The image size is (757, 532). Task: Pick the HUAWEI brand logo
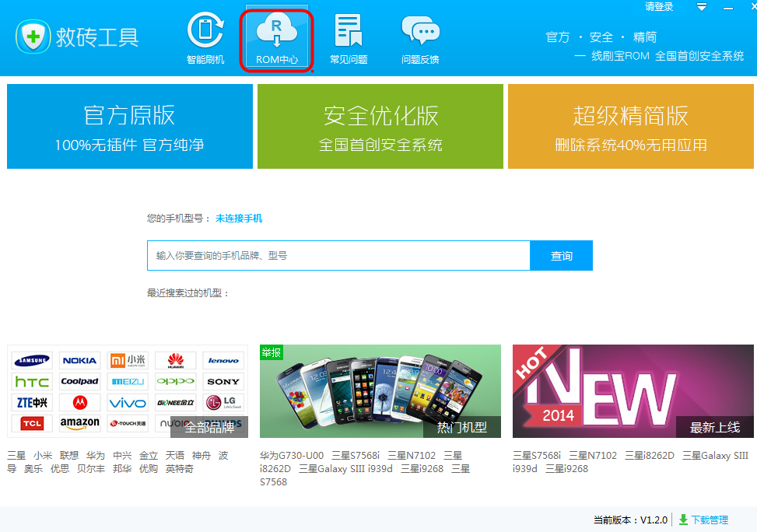tap(175, 359)
